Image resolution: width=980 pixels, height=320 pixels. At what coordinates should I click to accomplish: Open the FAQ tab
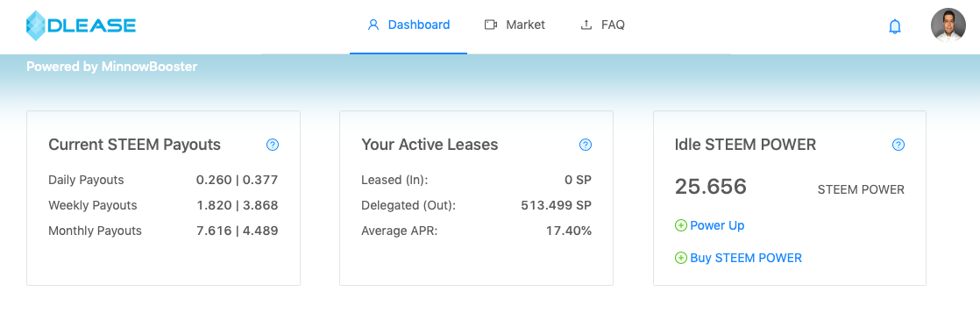click(x=602, y=25)
